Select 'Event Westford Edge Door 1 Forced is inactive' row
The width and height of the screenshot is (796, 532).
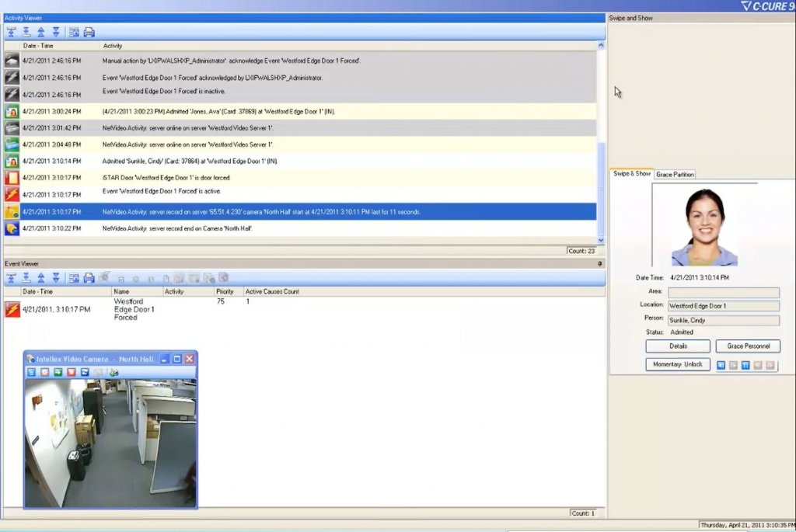(x=300, y=93)
